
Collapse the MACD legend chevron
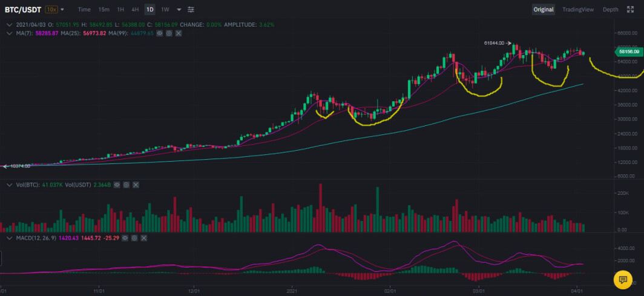[x=9, y=238]
